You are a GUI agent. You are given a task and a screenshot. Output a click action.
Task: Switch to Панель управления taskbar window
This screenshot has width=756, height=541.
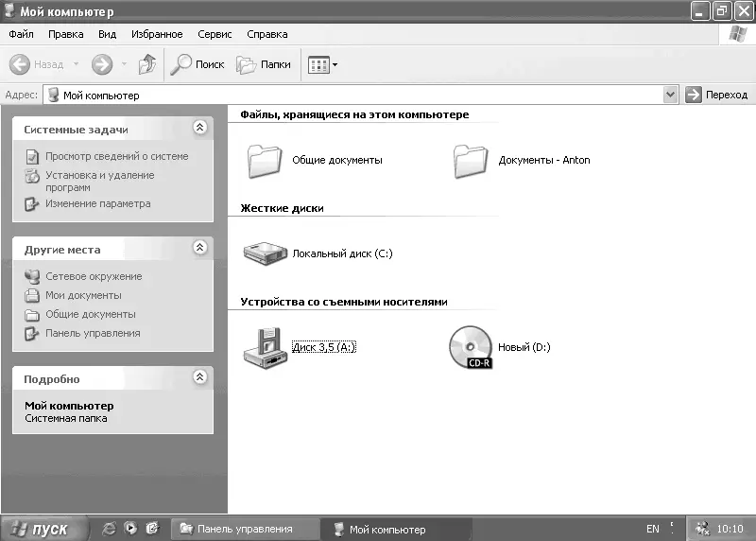click(x=245, y=529)
